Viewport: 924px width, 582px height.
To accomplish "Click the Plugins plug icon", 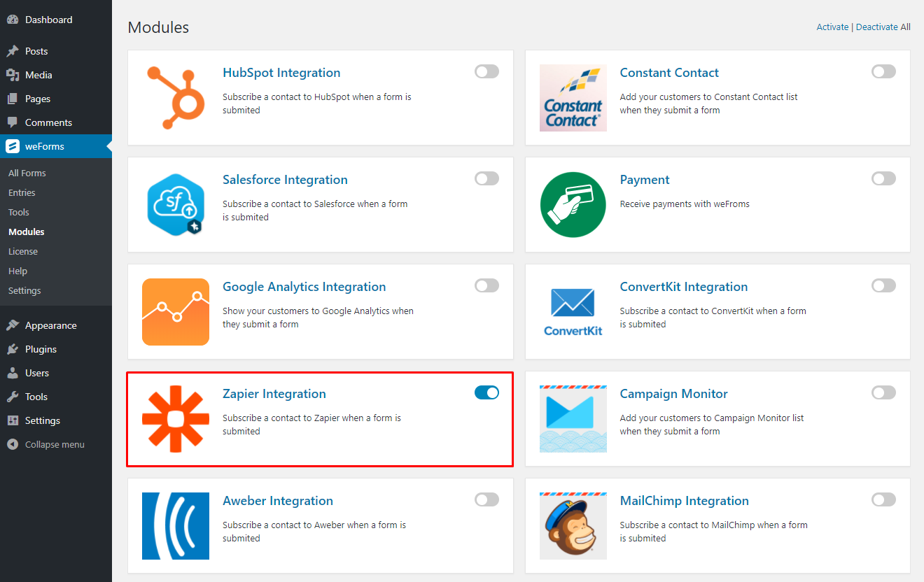I will [13, 349].
